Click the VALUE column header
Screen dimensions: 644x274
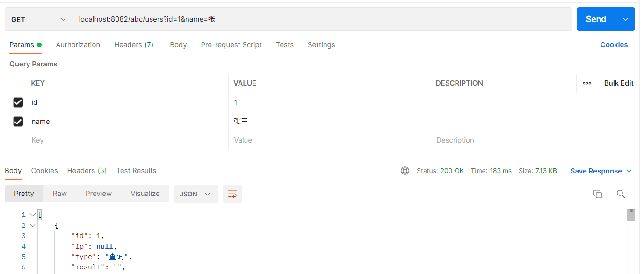tap(245, 83)
